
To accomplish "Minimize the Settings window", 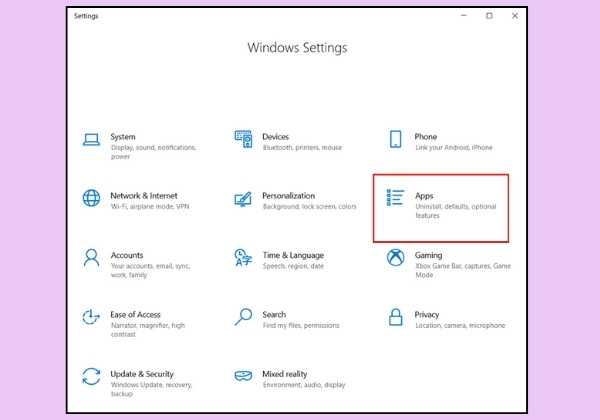I will tap(464, 16).
